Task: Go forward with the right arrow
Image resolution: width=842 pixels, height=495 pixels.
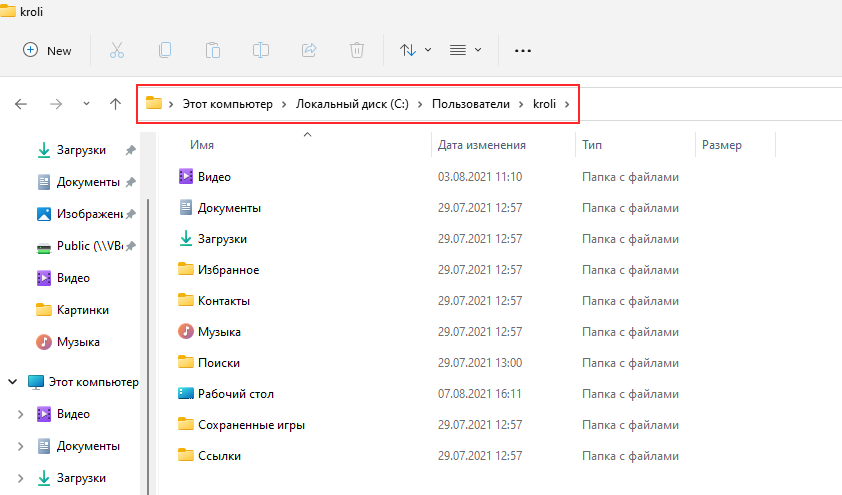Action: coord(56,104)
